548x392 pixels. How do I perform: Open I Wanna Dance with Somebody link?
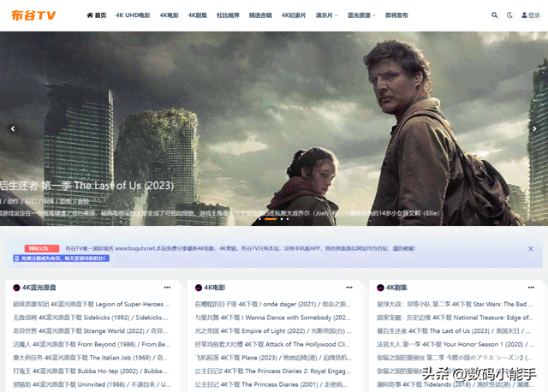tap(272, 318)
